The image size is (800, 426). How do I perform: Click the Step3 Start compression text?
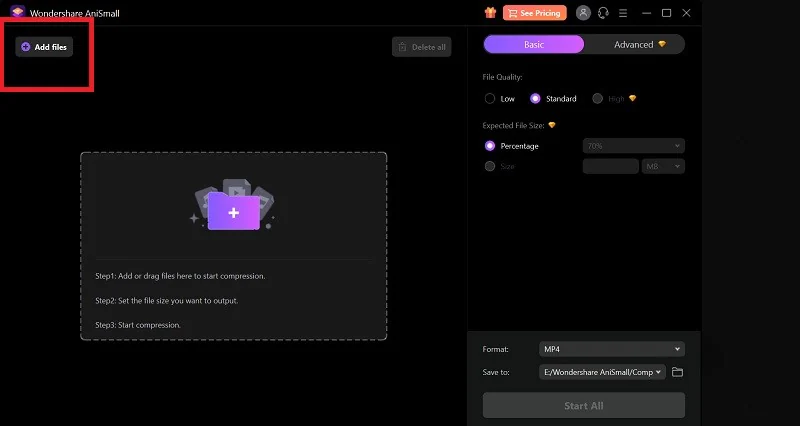pyautogui.click(x=138, y=325)
